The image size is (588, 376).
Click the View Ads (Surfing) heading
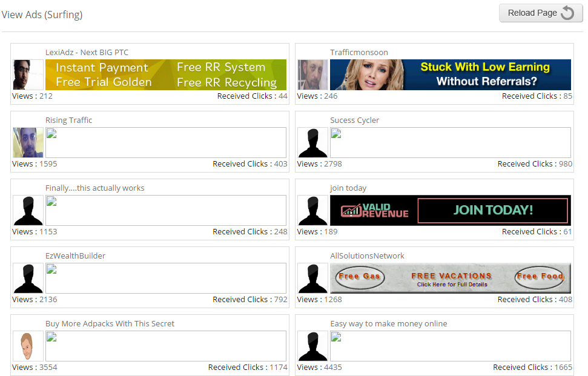point(42,15)
